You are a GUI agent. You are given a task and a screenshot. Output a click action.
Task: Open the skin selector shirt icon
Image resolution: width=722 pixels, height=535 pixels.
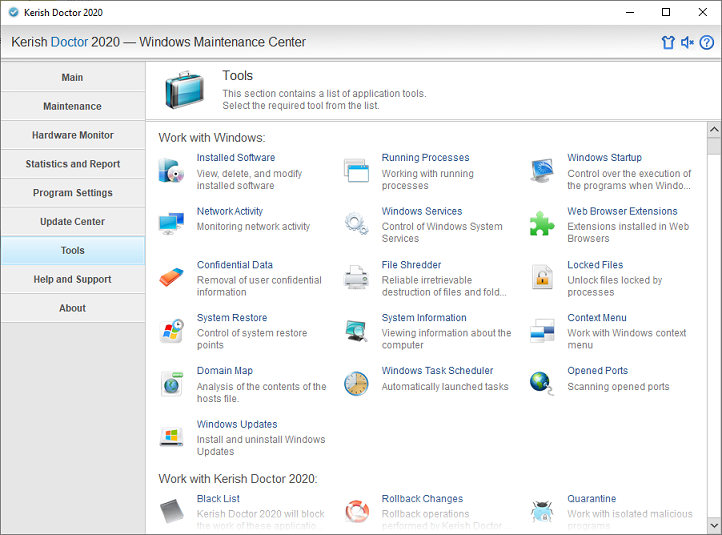tap(668, 42)
